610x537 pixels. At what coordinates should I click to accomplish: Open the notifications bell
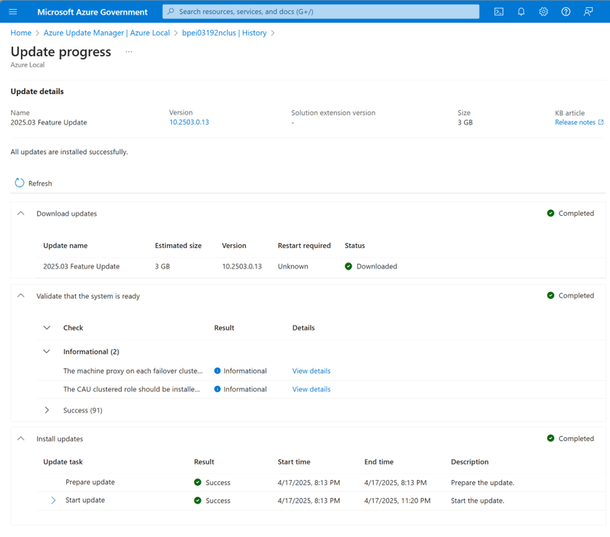(521, 12)
